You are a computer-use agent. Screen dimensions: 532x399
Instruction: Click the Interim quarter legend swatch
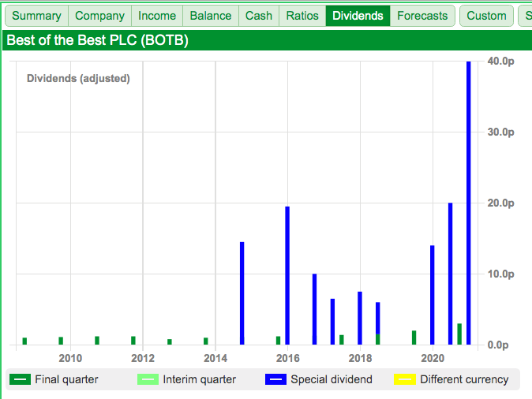pyautogui.click(x=148, y=379)
